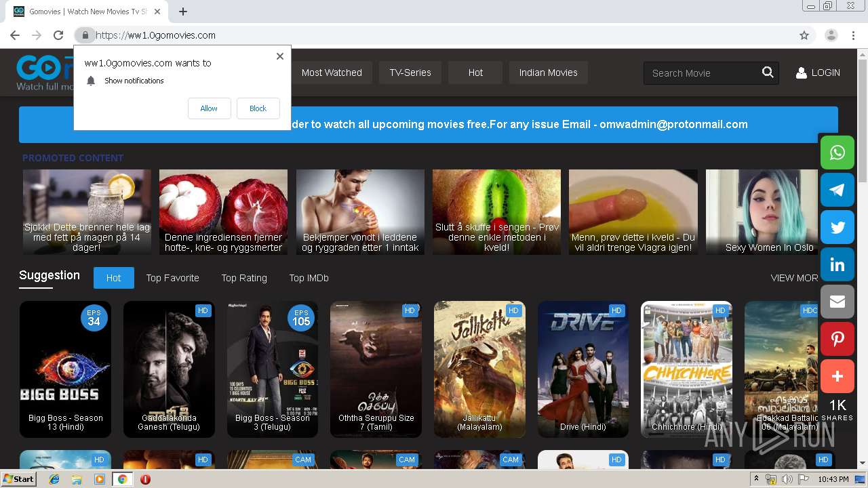Open Oththa Seruppu Size 7 poster
The image size is (868, 488).
pos(376,369)
